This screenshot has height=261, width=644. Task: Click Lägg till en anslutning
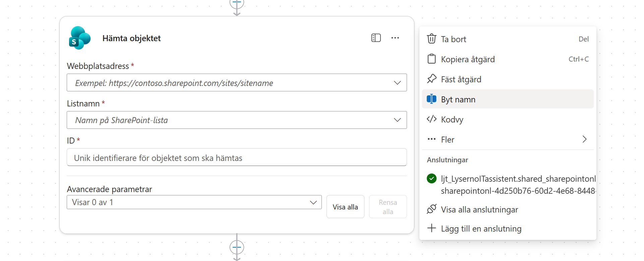508,229
